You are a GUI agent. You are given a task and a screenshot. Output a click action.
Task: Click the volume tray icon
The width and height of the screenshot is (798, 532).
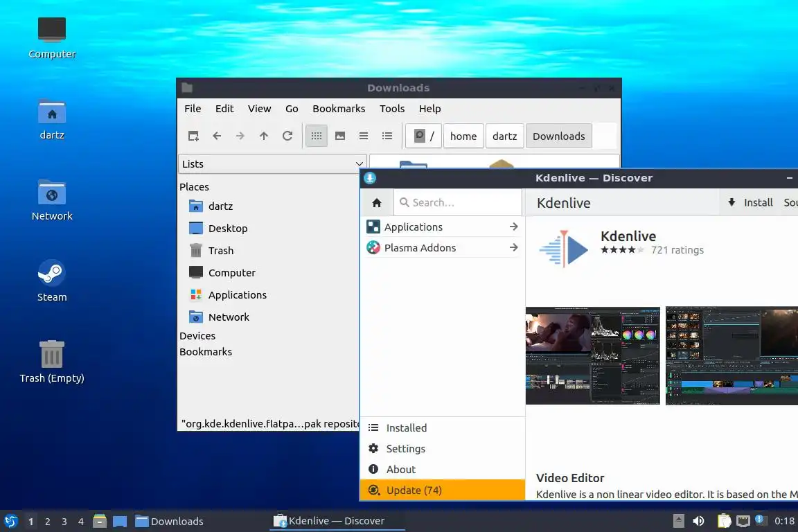pyautogui.click(x=699, y=521)
